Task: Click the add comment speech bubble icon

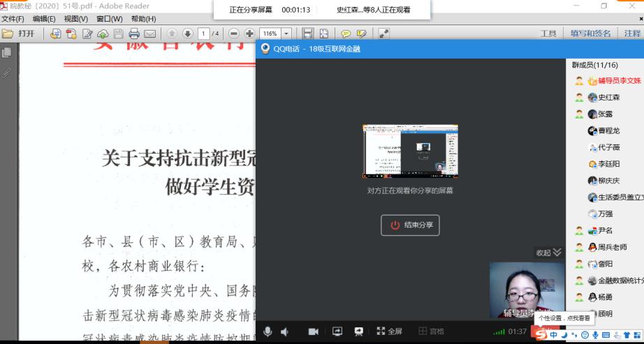Action: click(x=346, y=33)
